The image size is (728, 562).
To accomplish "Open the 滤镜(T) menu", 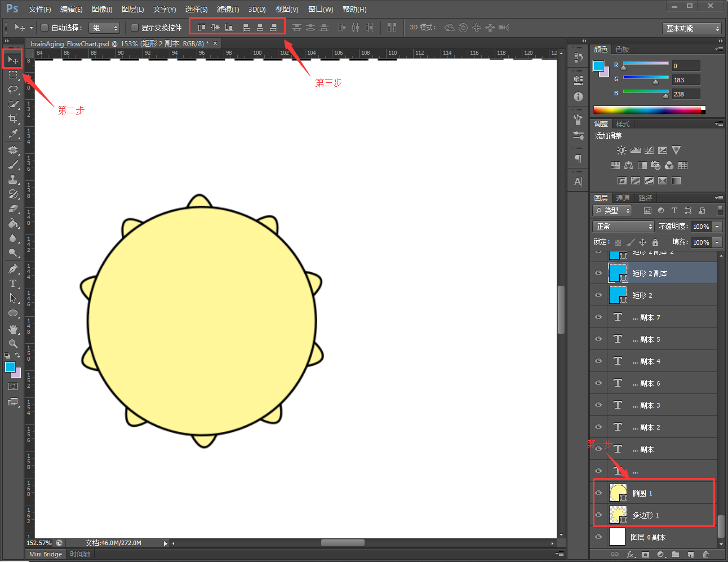I will pyautogui.click(x=228, y=9).
